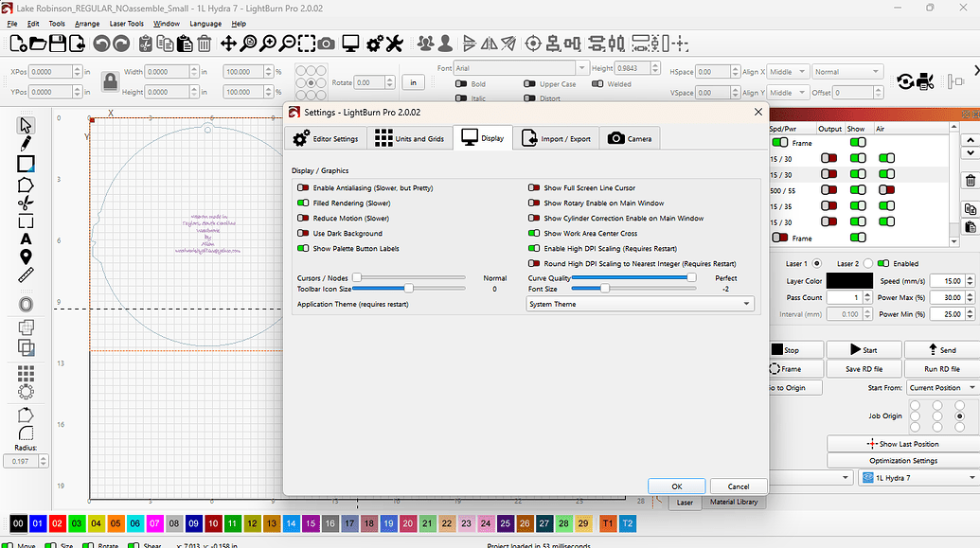Enable Show Full Screen Line Cursor
Screen dimensions: 980x548
point(534,187)
